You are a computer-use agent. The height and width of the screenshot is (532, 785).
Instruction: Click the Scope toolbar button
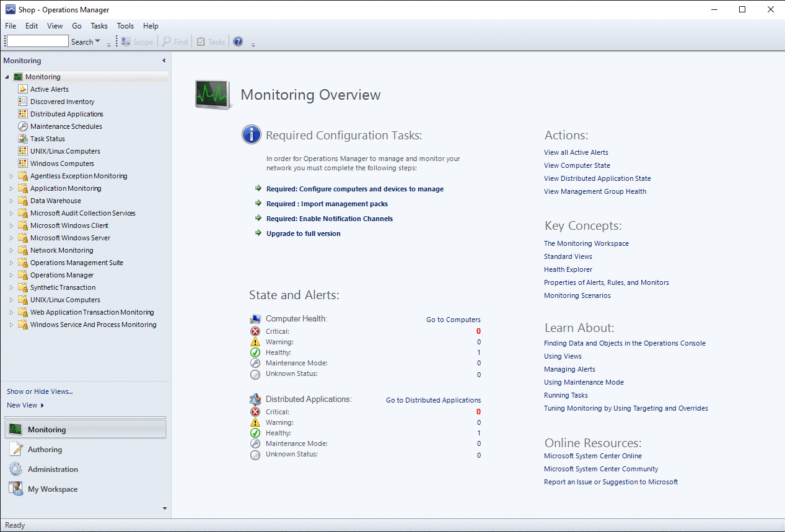138,41
